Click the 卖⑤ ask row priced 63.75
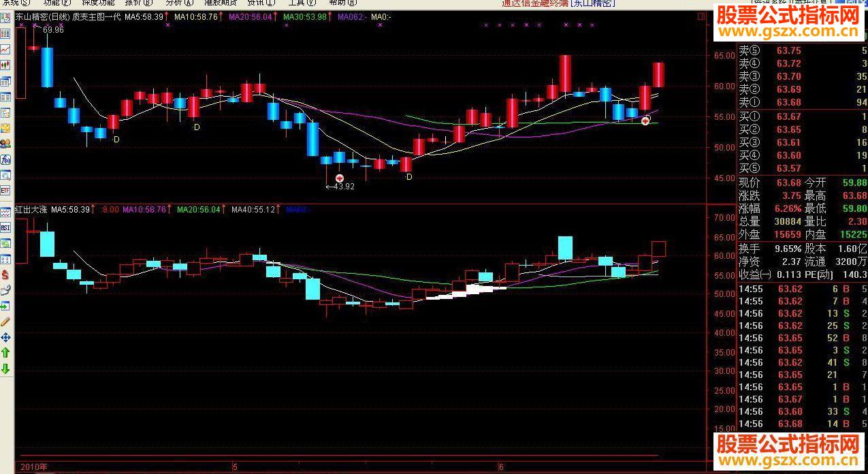The height and width of the screenshot is (474, 868). [x=803, y=50]
